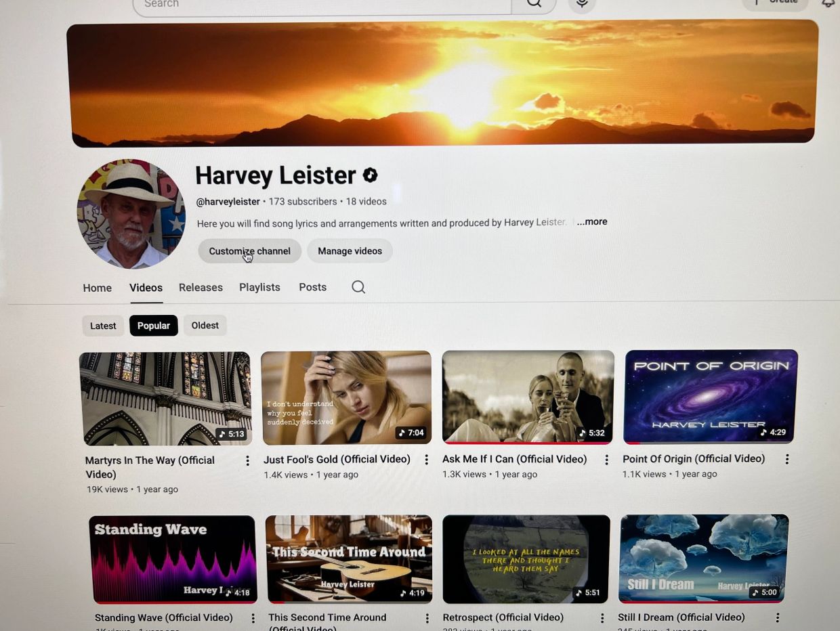Screen dimensions: 840x631
Task: Click the 19K views text
Action: click(x=107, y=489)
